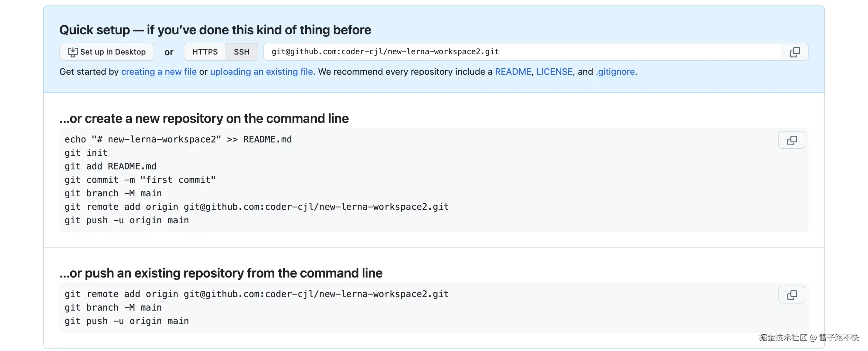Open the .gitignore link

pyautogui.click(x=615, y=72)
